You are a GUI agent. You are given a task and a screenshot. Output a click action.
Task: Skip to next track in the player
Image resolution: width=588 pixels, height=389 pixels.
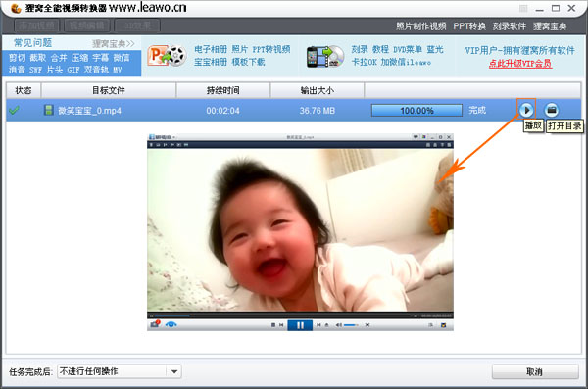click(x=318, y=325)
